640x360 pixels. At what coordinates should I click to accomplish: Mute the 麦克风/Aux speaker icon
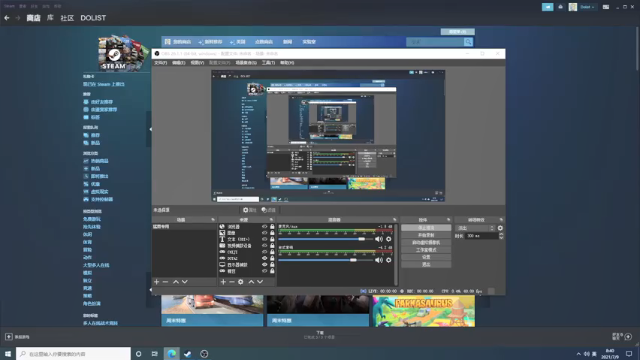[x=379, y=239]
